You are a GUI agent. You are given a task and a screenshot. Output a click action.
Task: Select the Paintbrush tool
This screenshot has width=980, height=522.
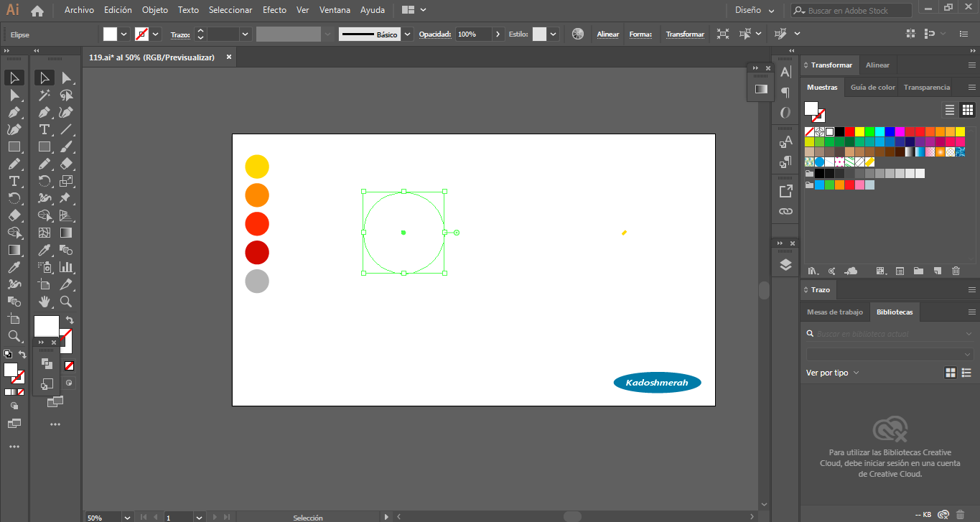pyautogui.click(x=66, y=146)
